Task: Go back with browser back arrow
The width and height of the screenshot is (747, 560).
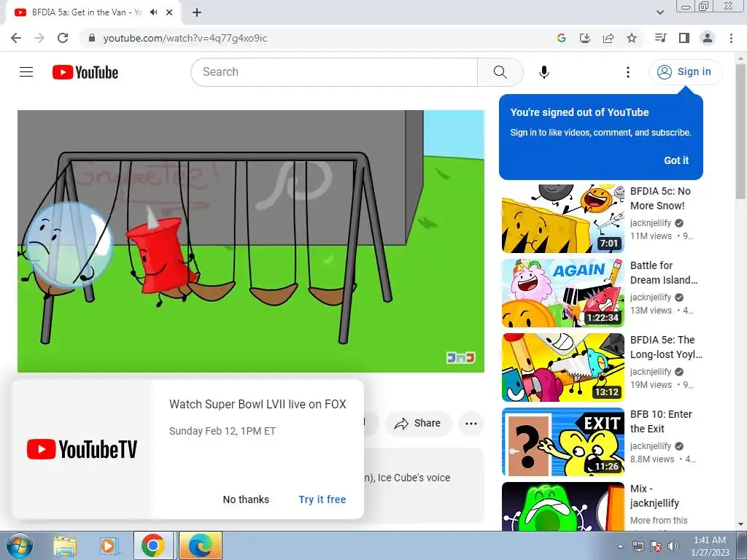Action: pyautogui.click(x=16, y=38)
